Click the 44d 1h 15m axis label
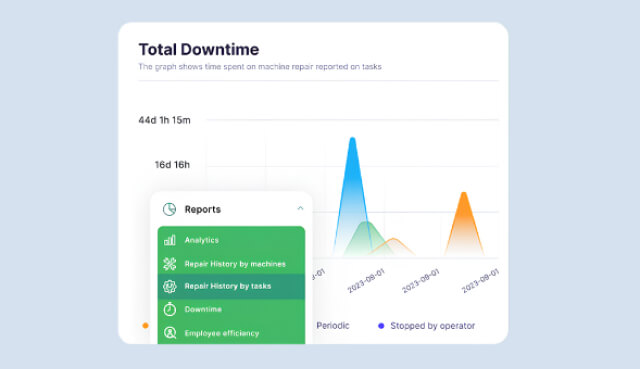Image resolution: width=640 pixels, height=369 pixels. 164,120
